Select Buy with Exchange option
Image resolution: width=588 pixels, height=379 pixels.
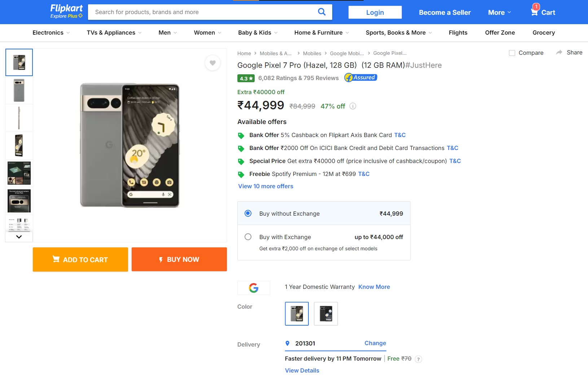point(248,237)
